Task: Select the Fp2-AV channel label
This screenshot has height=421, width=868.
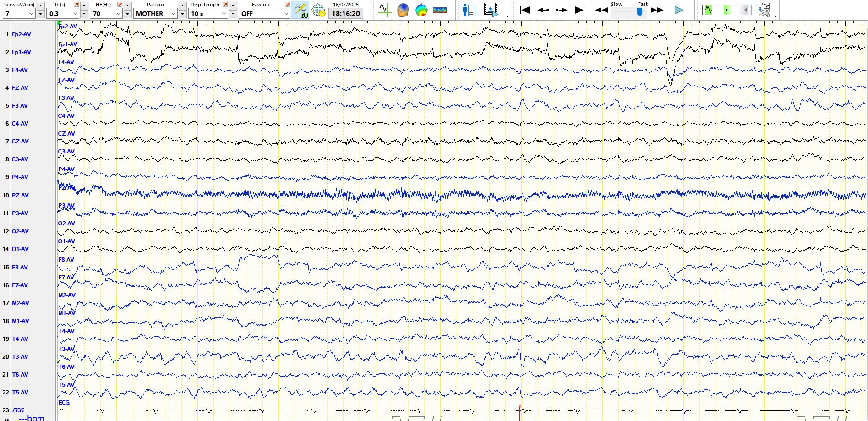Action: 21,34
